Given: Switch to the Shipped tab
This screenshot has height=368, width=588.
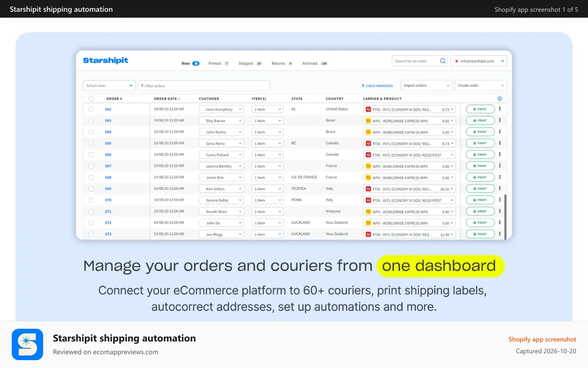Looking at the screenshot, I should 250,63.
